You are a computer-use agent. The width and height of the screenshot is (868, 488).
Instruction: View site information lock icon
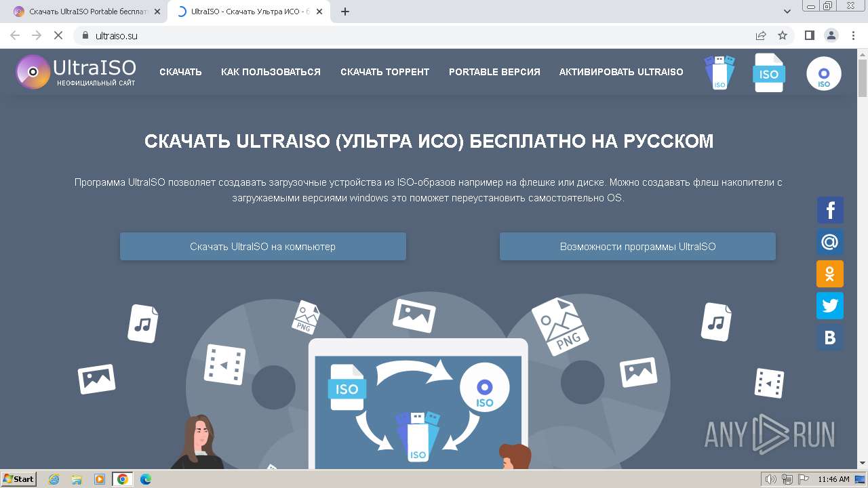click(x=85, y=35)
